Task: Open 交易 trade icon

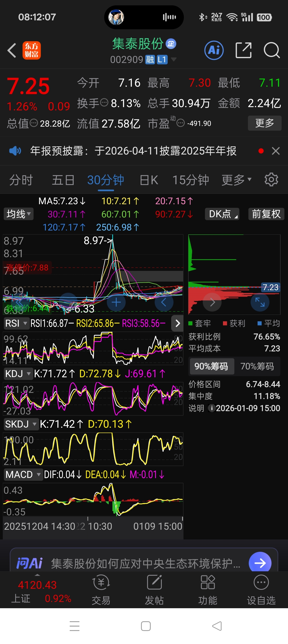Action: (101, 582)
